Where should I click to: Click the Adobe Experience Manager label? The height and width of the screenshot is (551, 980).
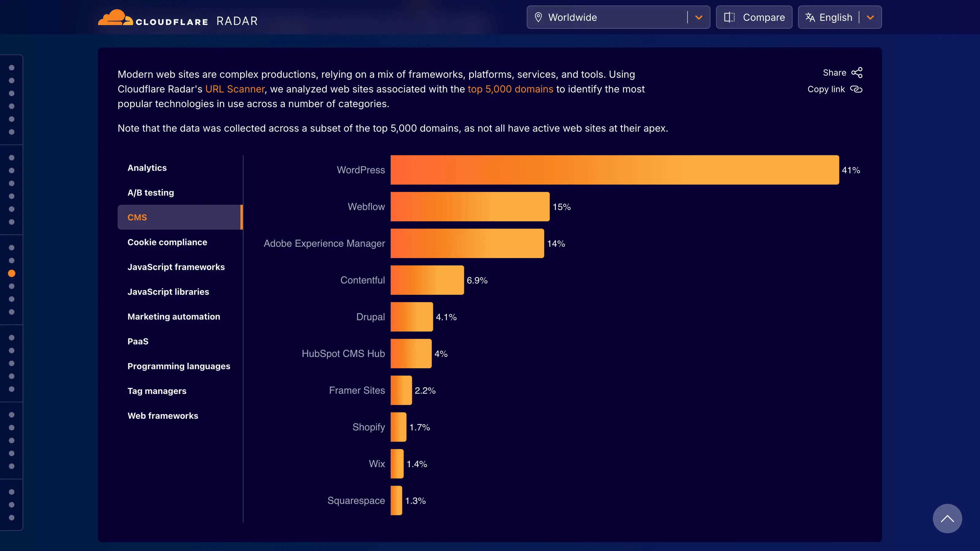[x=324, y=243]
